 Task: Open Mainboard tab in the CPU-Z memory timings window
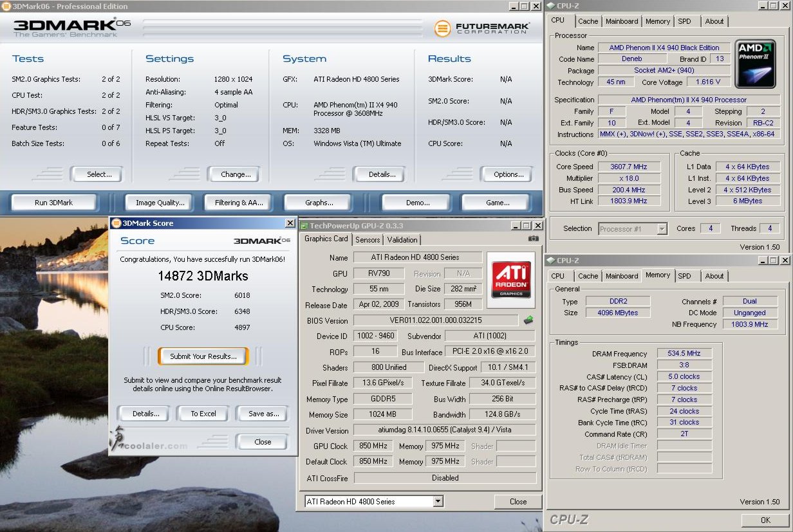tap(622, 276)
